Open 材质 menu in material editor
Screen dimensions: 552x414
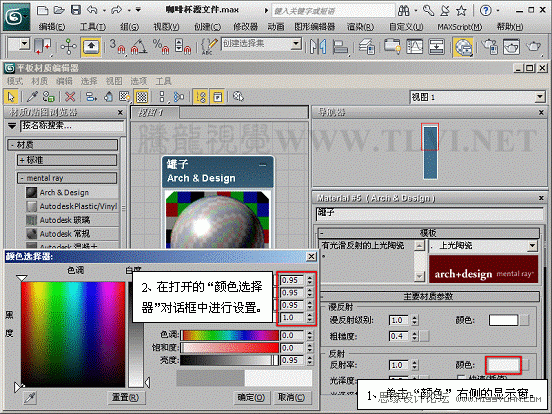click(39, 81)
